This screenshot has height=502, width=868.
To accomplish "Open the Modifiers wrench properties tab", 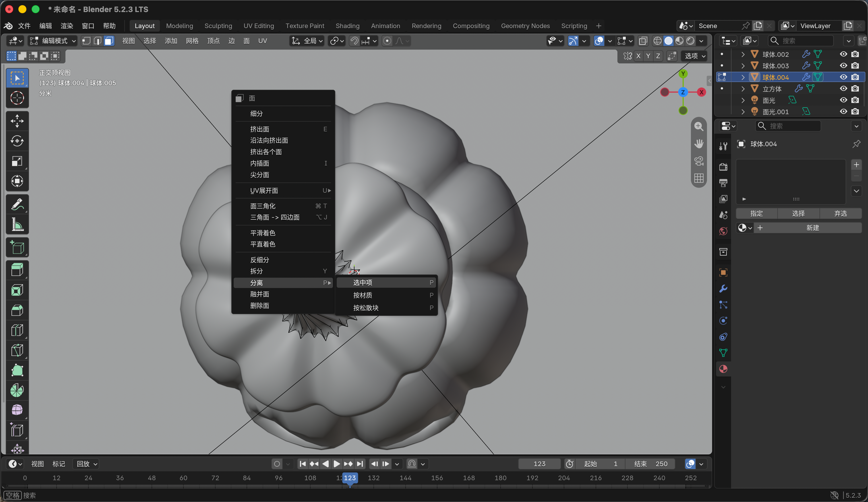I will (x=723, y=289).
